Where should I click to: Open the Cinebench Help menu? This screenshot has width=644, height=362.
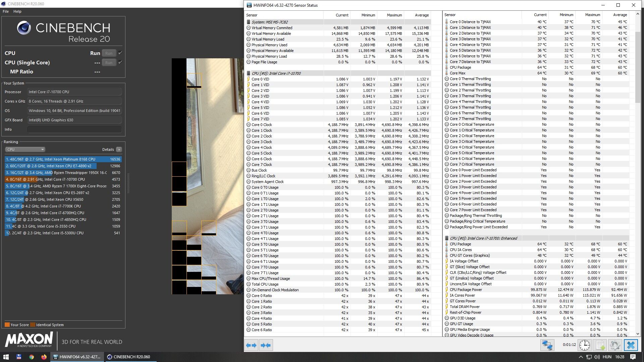point(17,11)
